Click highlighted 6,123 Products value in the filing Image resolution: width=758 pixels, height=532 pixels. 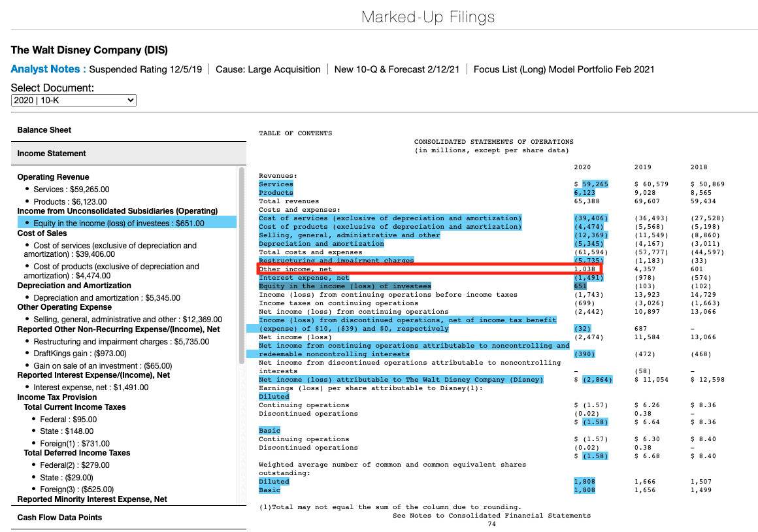(x=584, y=193)
